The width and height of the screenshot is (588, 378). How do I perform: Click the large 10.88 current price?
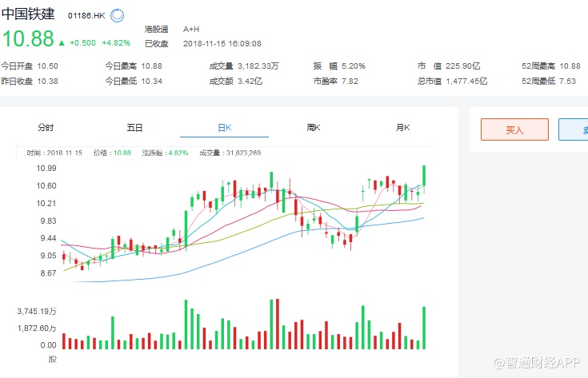[x=27, y=39]
